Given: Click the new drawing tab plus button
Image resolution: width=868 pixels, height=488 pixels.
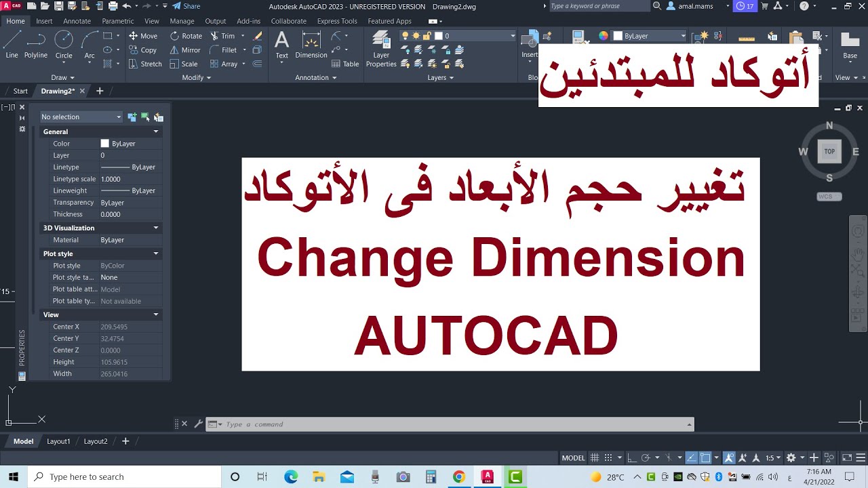Looking at the screenshot, I should pos(100,91).
